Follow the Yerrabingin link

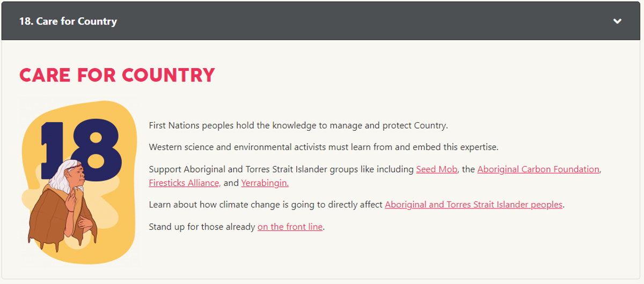coord(265,183)
